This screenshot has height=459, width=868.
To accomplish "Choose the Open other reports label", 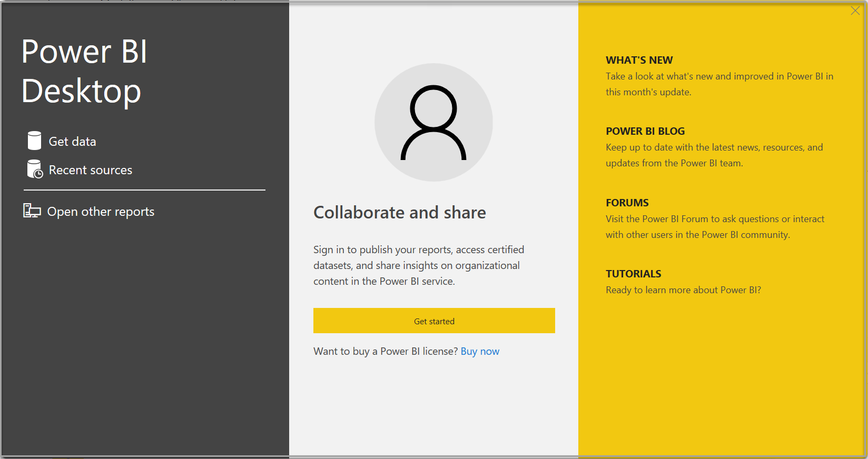I will pos(101,212).
